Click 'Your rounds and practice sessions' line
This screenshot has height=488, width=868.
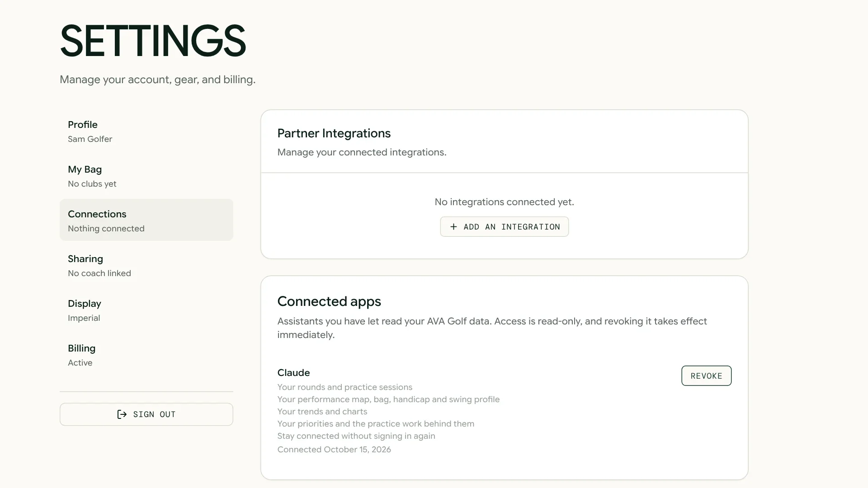(x=344, y=387)
